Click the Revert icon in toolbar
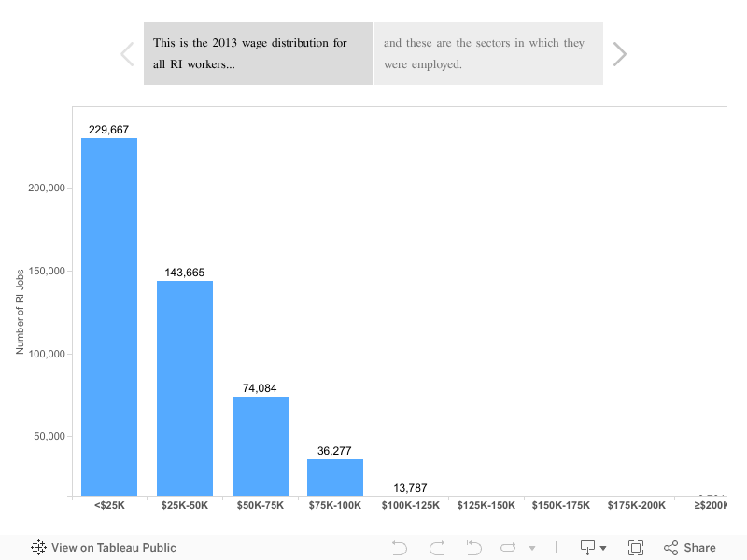This screenshot has width=747, height=560. 473,548
